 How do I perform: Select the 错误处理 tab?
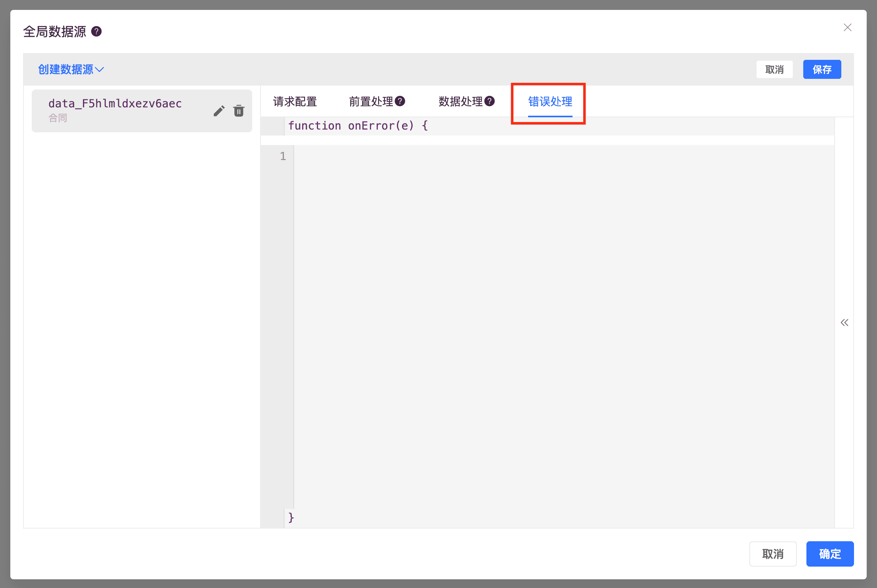click(x=550, y=102)
